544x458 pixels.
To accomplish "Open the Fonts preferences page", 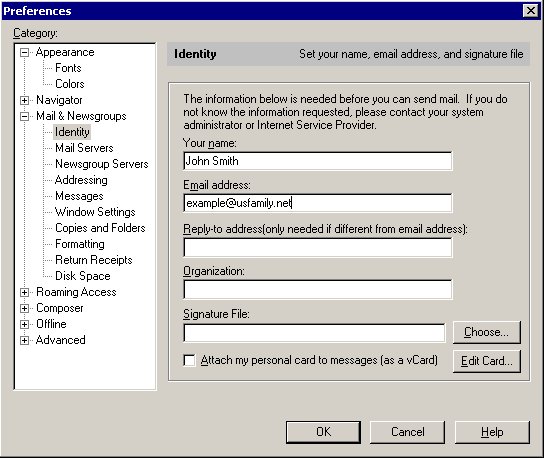I will tap(68, 68).
